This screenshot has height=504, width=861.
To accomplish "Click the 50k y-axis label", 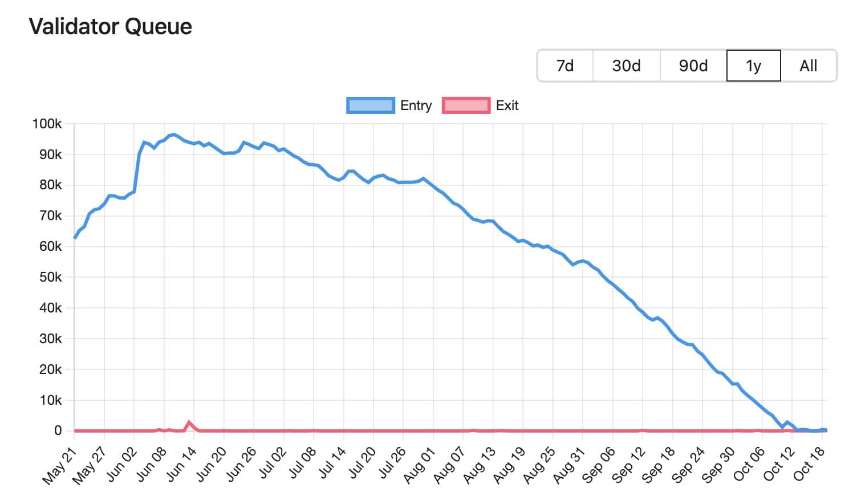I will click(50, 277).
